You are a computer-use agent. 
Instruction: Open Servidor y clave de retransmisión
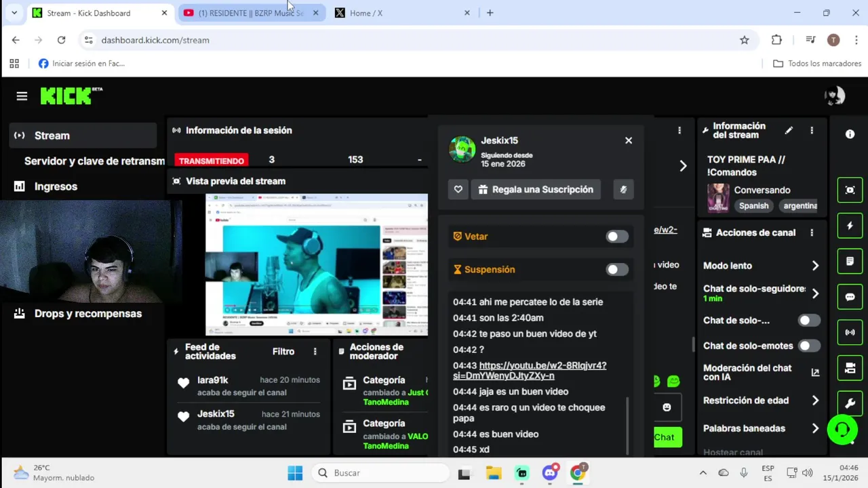coord(94,161)
